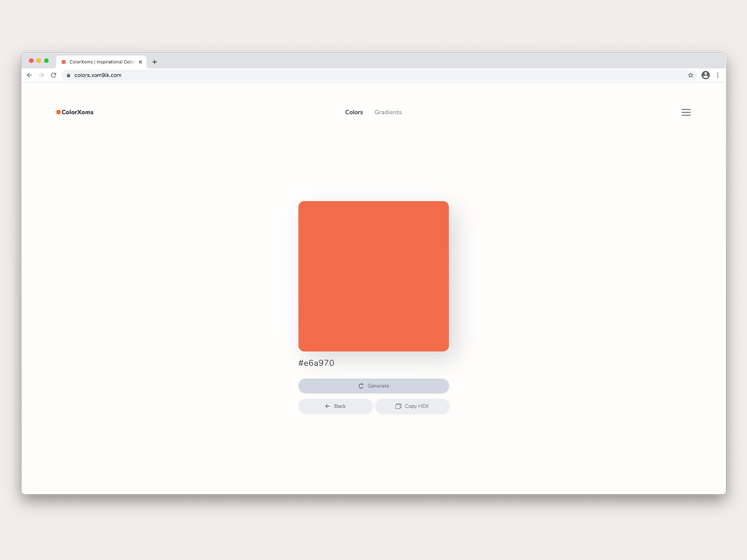The width and height of the screenshot is (747, 560).
Task: Switch to the Gradients tab
Action: click(388, 112)
